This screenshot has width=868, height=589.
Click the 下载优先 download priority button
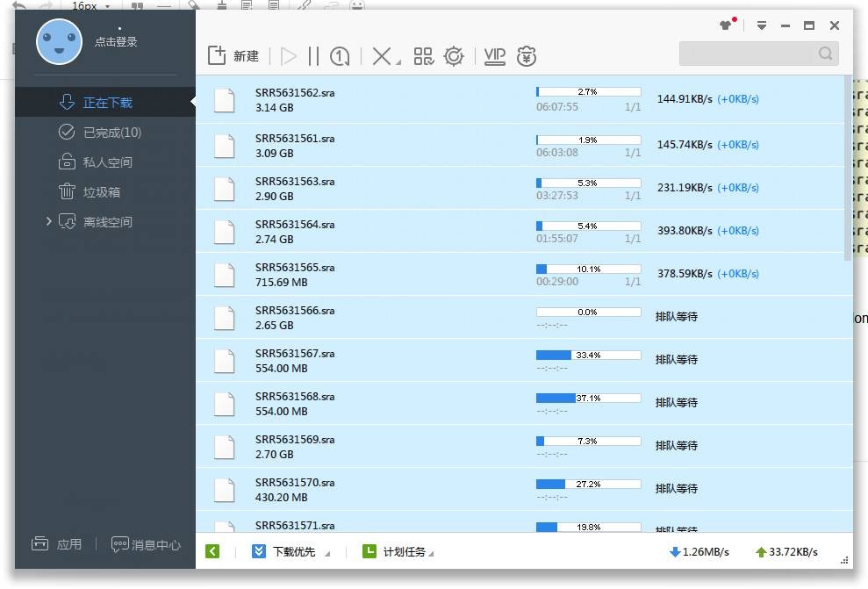tap(283, 551)
